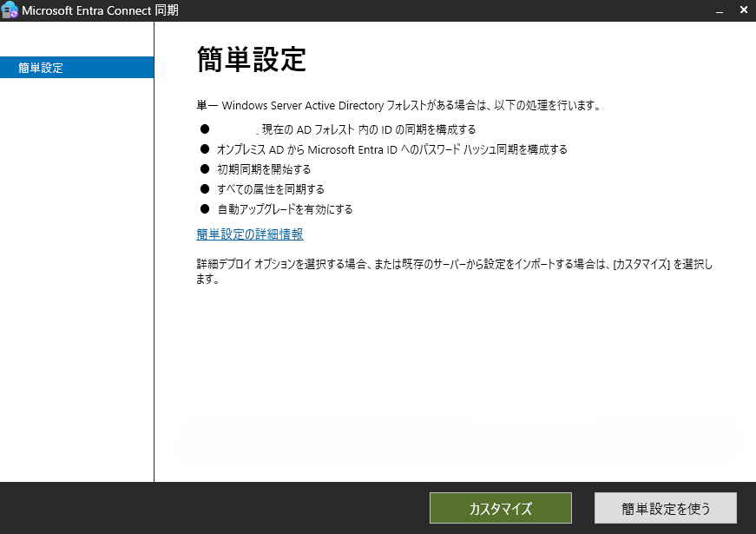Click the 簡単設定を使う button

(665, 508)
